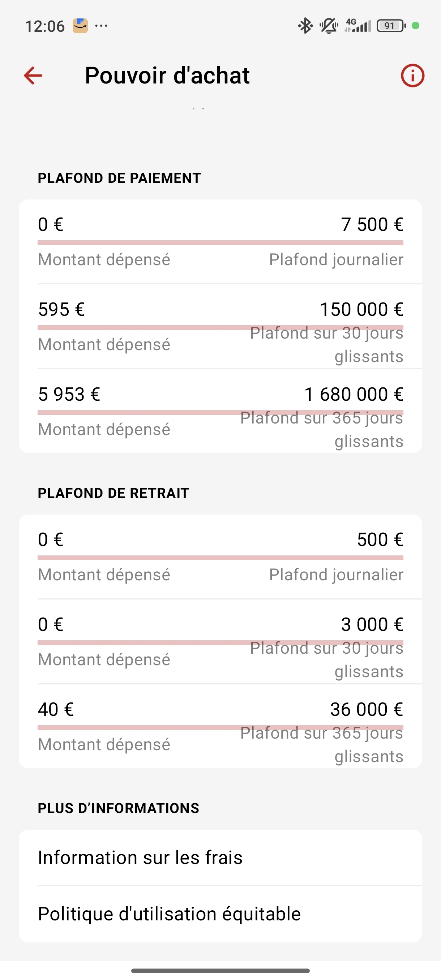The image size is (441, 980).
Task: Tap the 595 € amount spent
Action: tap(61, 309)
